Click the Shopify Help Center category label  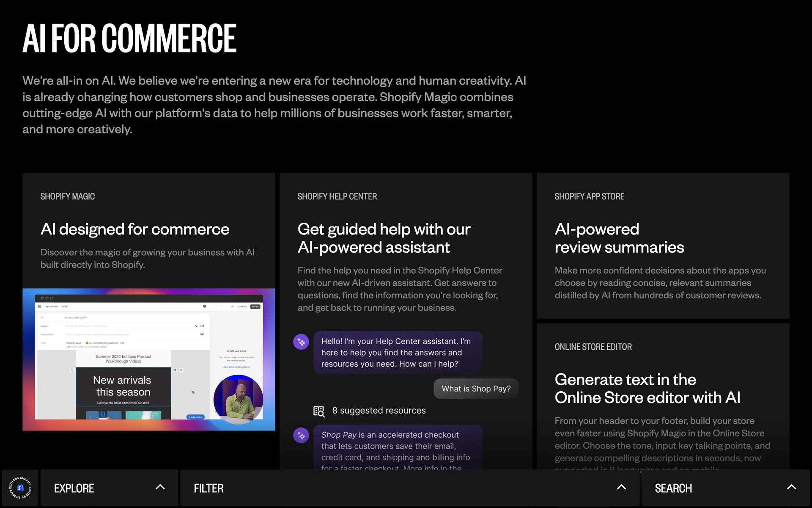coord(337,196)
